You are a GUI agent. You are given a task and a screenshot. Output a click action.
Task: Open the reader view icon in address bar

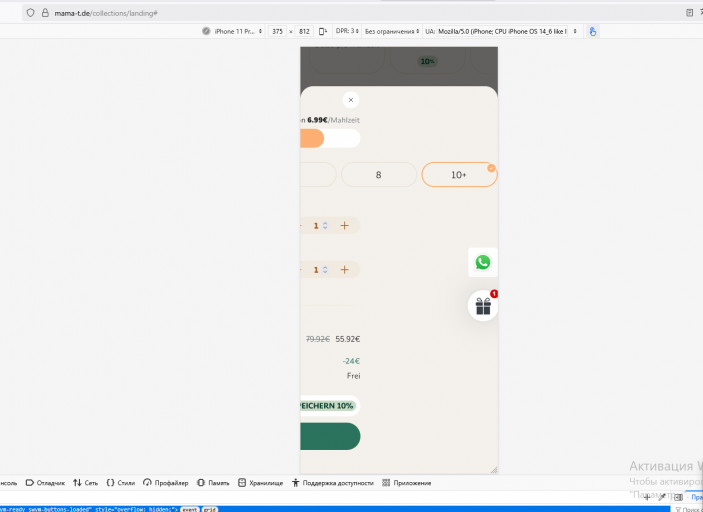pos(690,13)
